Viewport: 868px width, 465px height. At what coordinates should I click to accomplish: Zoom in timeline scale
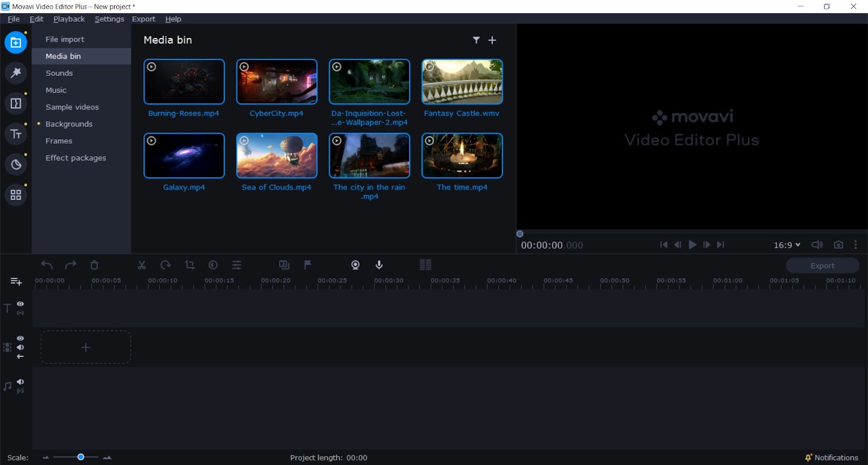click(x=107, y=457)
